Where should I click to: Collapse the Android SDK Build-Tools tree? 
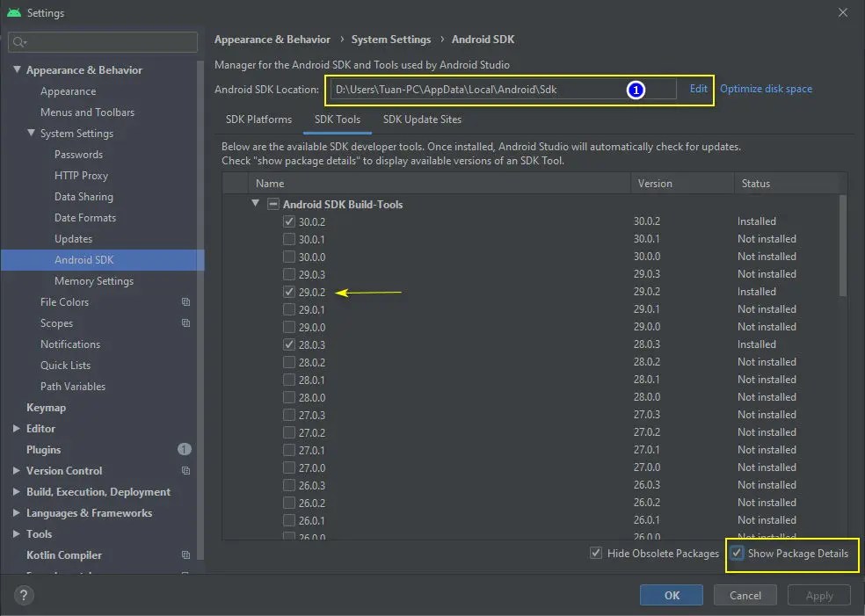click(x=255, y=204)
